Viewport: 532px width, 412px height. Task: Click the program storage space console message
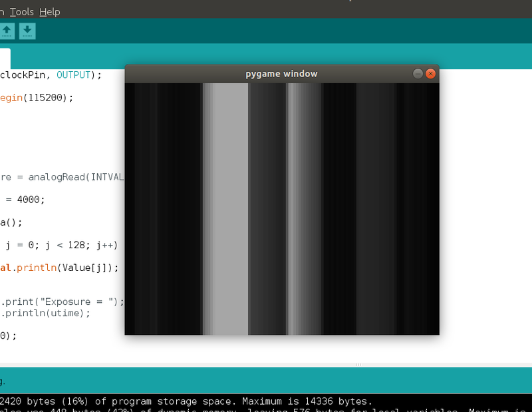coord(186,401)
